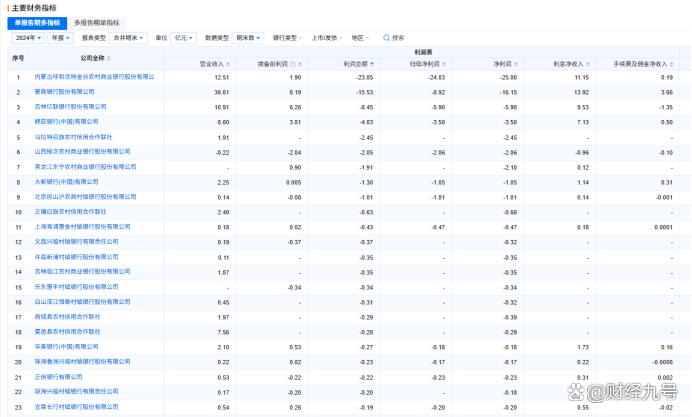This screenshot has height=417, width=692.
Task: Open 吉林临江农村商业银行 link
Action: point(83,272)
